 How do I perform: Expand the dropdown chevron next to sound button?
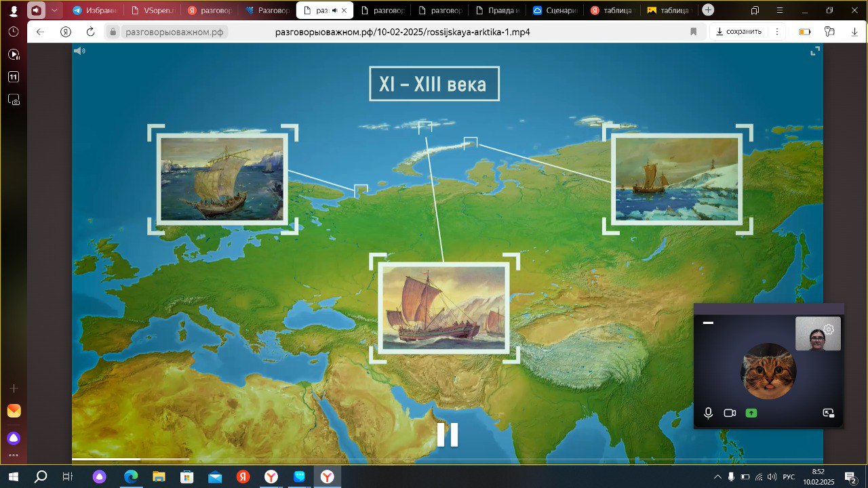point(54,10)
